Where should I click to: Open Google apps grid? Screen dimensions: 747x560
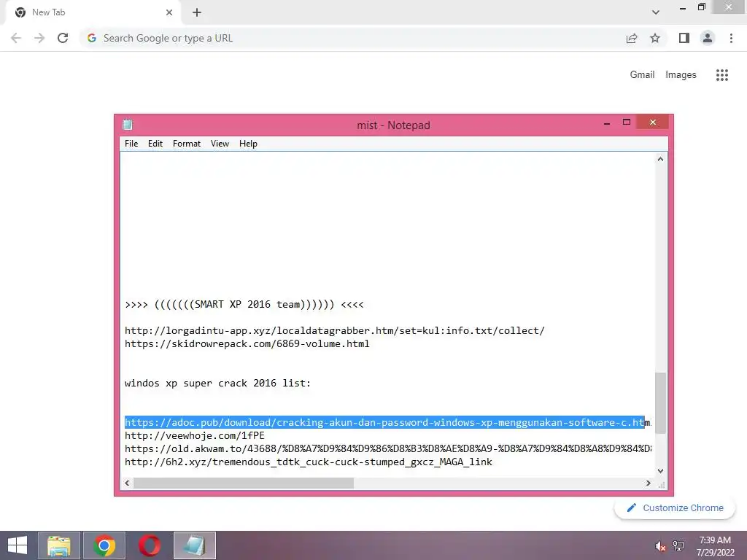[721, 75]
